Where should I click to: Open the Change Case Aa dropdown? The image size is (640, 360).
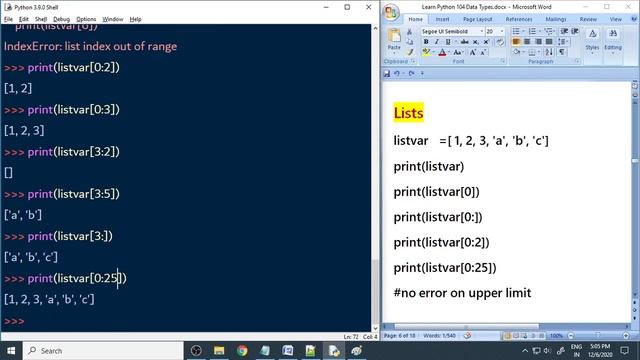tap(458, 52)
